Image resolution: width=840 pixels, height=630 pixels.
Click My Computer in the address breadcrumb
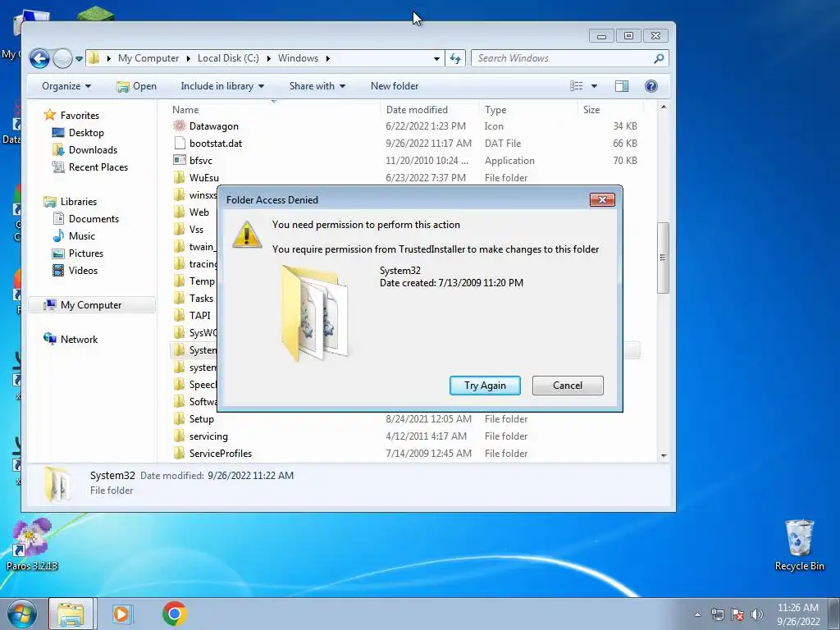click(148, 58)
